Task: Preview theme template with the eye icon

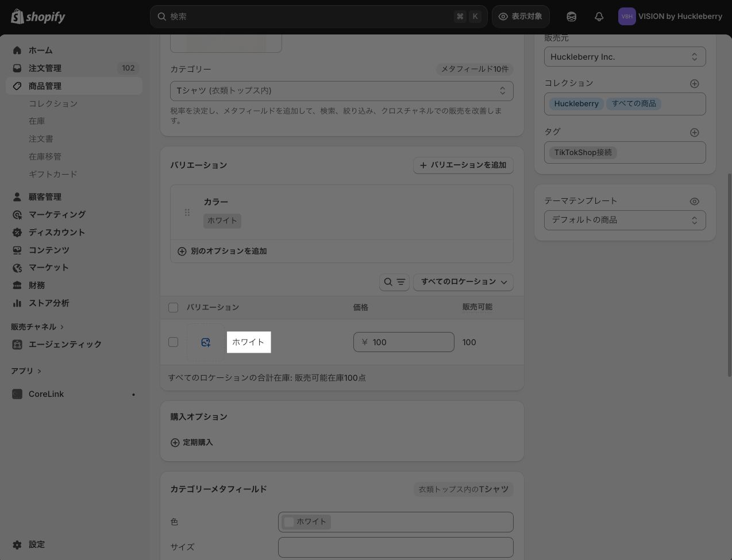Action: [x=694, y=202]
